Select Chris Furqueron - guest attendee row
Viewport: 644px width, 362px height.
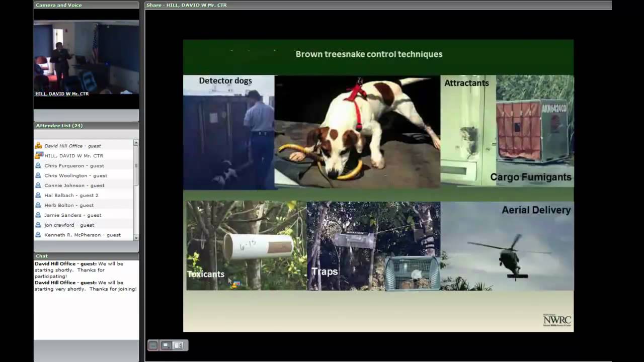coord(84,165)
